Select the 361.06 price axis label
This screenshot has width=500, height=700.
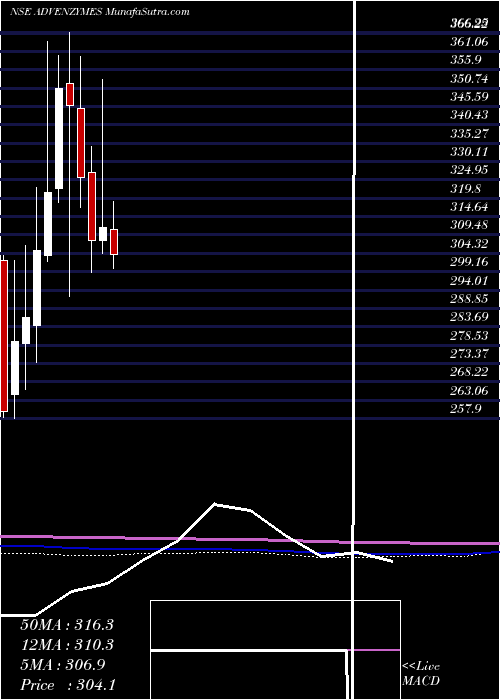tap(468, 43)
